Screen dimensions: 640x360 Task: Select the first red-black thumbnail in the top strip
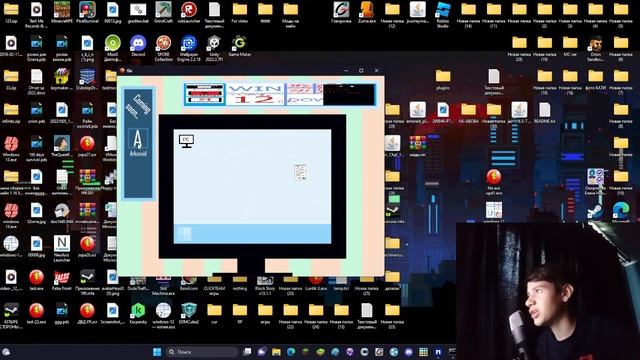pyautogui.click(x=204, y=94)
